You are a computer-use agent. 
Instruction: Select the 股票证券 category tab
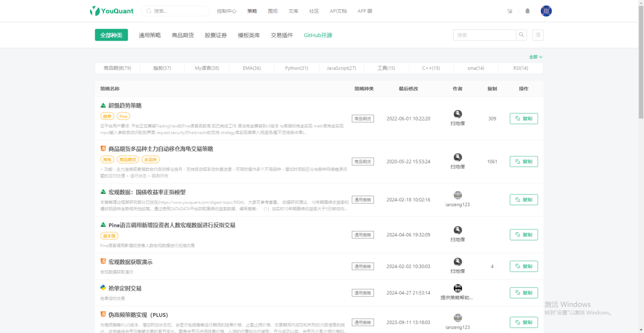(x=215, y=35)
